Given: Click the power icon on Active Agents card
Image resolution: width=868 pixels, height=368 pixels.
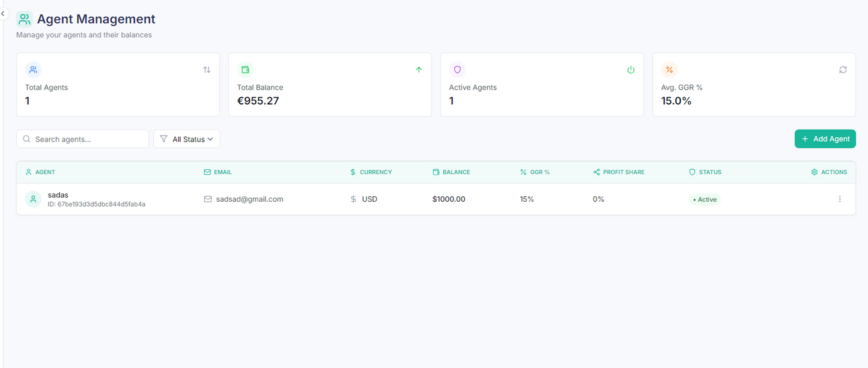Looking at the screenshot, I should click(631, 70).
